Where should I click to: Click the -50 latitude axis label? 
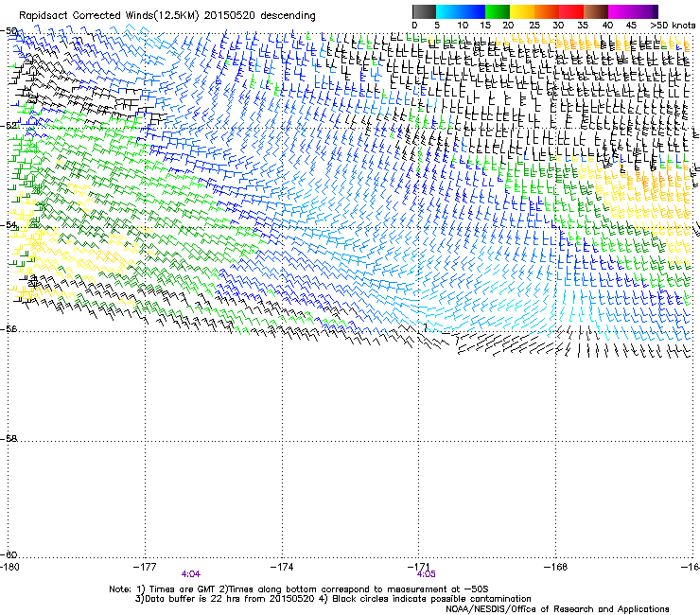coord(9,31)
